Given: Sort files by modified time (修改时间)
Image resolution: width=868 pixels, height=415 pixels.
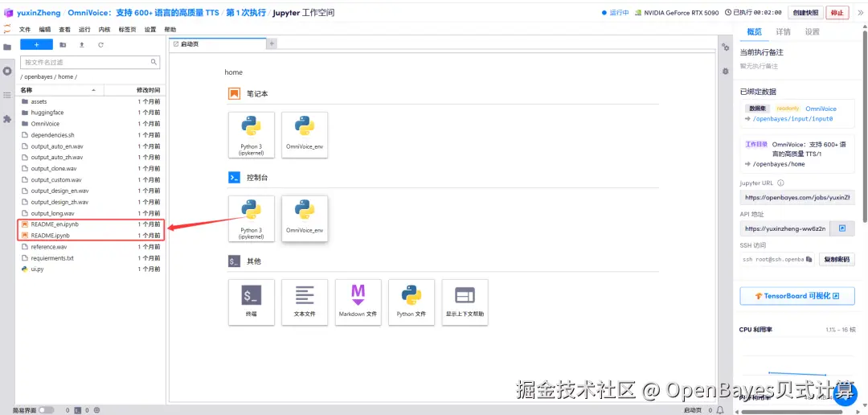Looking at the screenshot, I should click(x=134, y=90).
